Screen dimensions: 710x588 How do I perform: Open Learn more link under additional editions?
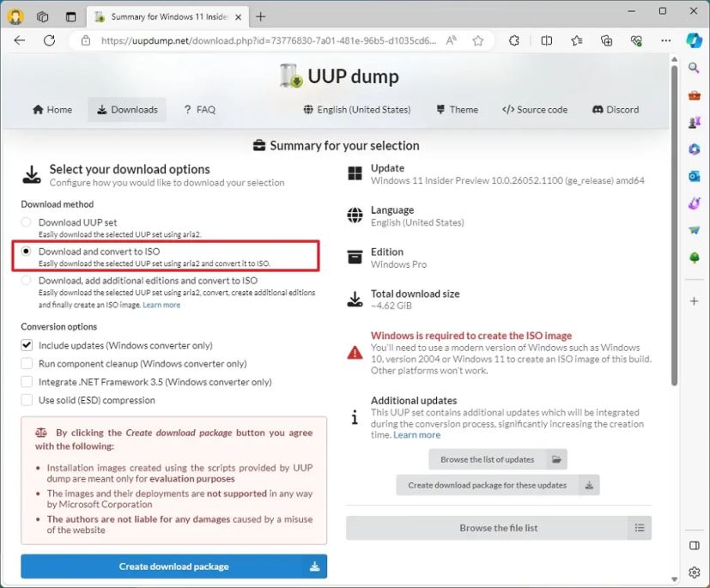coord(161,305)
